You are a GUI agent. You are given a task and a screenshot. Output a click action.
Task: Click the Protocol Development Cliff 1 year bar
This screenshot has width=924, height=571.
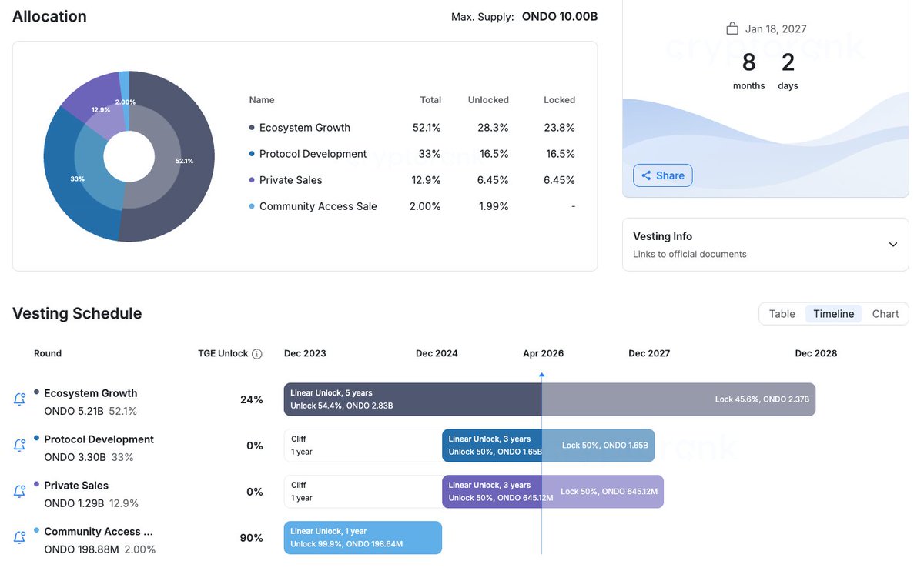pos(363,446)
